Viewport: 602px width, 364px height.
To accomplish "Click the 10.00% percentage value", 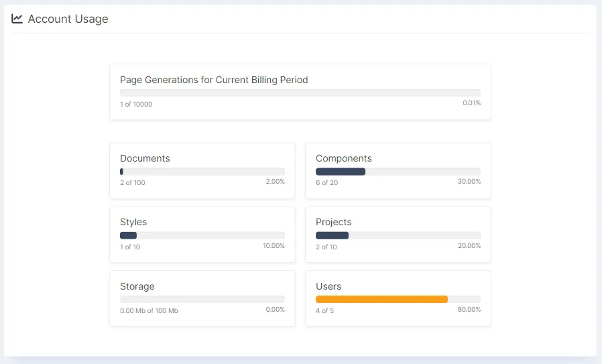I will click(x=274, y=246).
